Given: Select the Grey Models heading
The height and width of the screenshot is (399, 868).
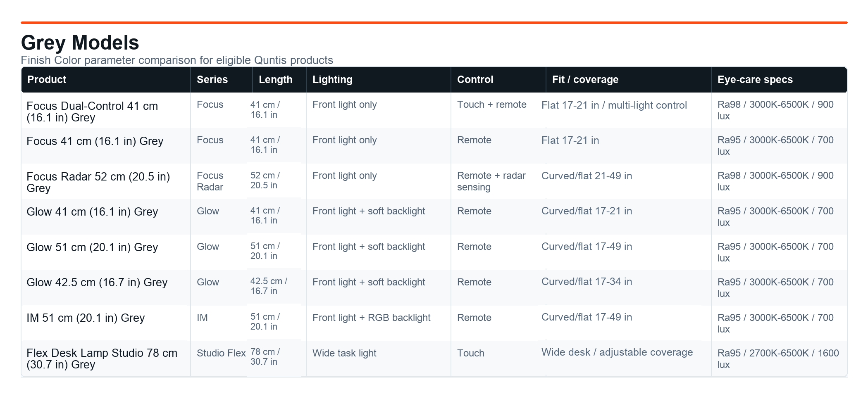Looking at the screenshot, I should (x=80, y=43).
